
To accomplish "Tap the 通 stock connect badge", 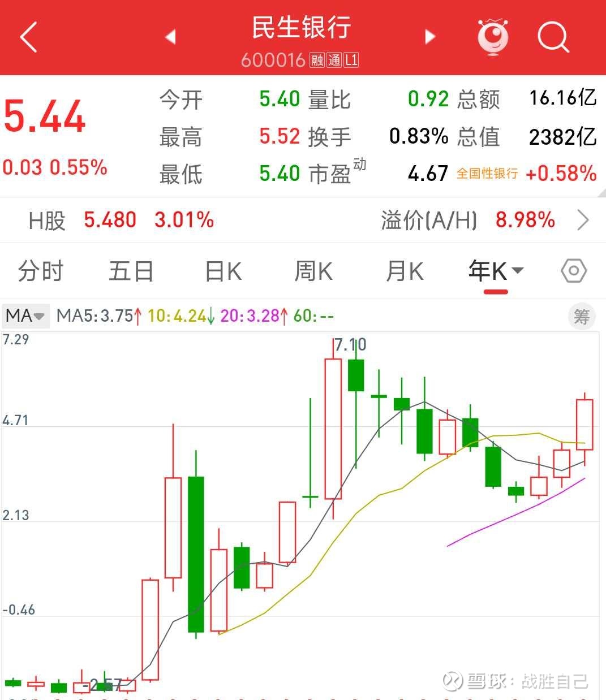I will pyautogui.click(x=334, y=60).
